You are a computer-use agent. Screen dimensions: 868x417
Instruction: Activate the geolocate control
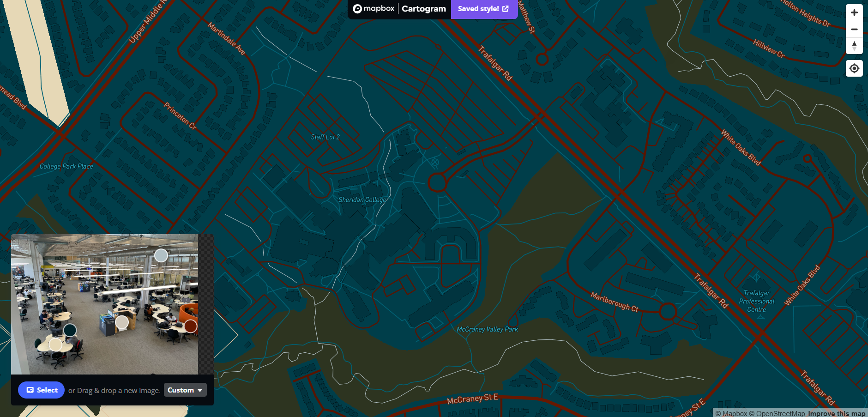(854, 68)
